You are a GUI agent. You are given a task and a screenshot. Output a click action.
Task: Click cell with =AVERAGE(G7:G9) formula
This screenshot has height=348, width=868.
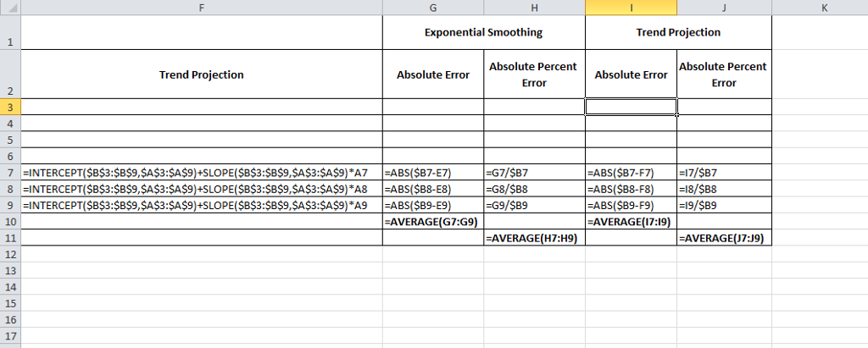tap(431, 222)
